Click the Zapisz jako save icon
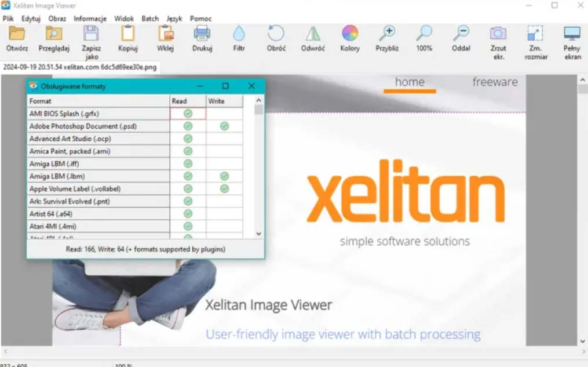This screenshot has height=367, width=588. click(91, 34)
